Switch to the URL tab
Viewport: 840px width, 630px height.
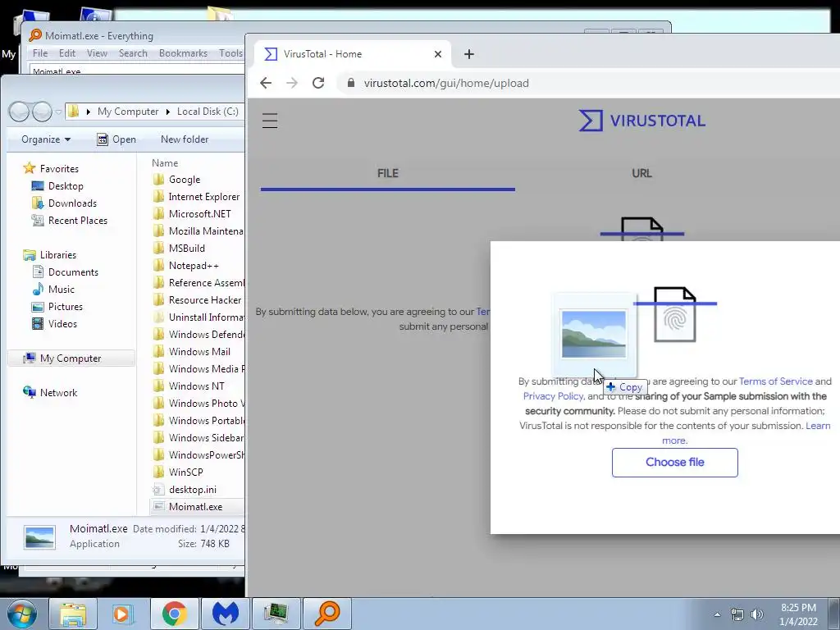[641, 173]
